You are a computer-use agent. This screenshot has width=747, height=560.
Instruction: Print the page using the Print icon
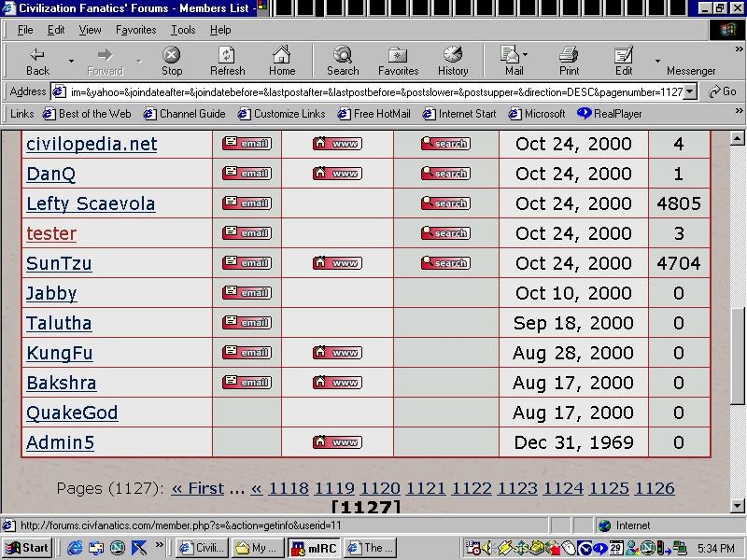569,62
